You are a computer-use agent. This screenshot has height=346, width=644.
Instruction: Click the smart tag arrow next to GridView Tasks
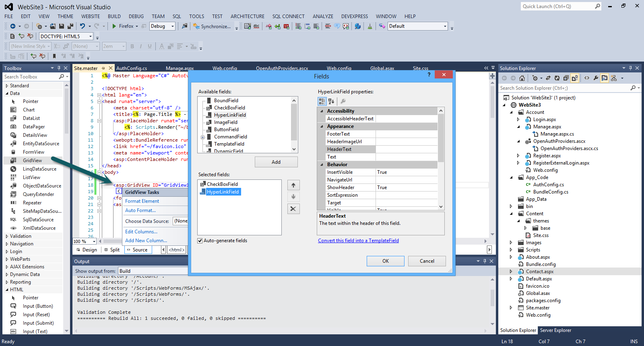pos(119,191)
